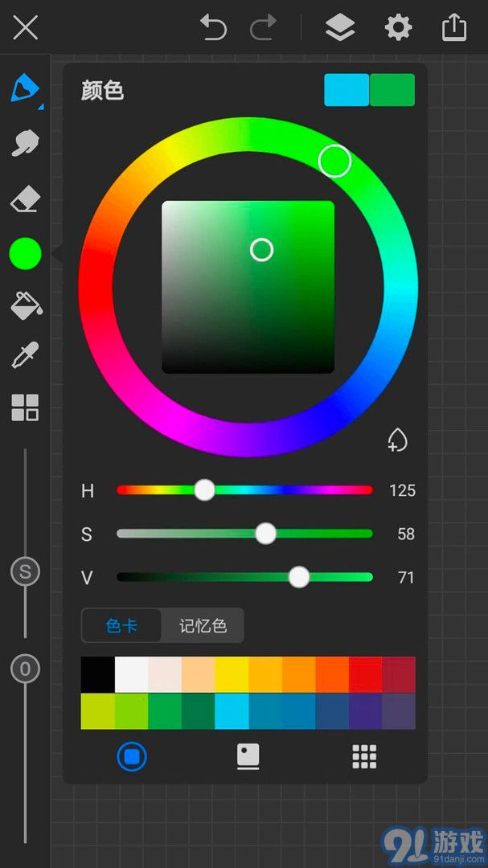Open the settings gear

[x=398, y=28]
